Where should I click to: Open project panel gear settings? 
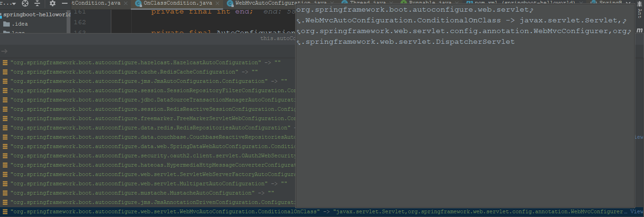(x=52, y=3)
